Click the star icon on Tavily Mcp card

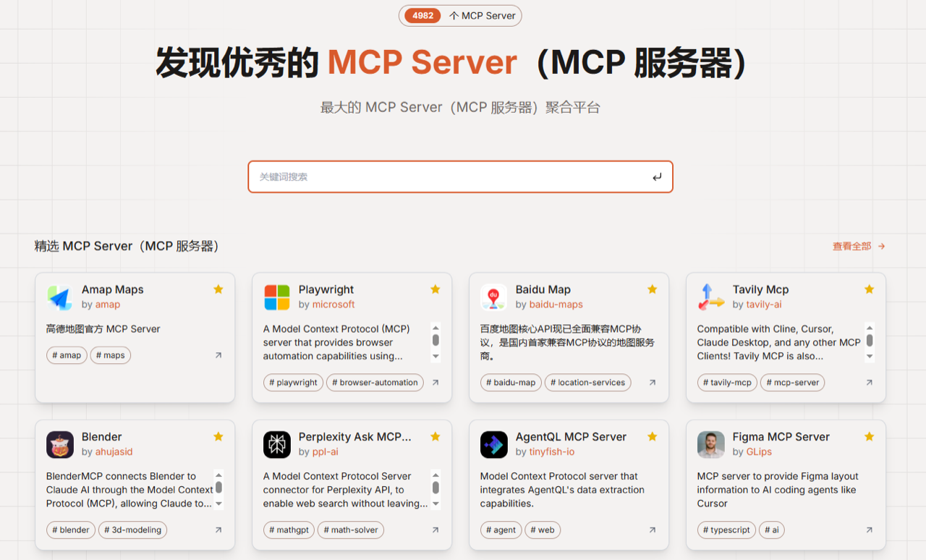(x=870, y=289)
